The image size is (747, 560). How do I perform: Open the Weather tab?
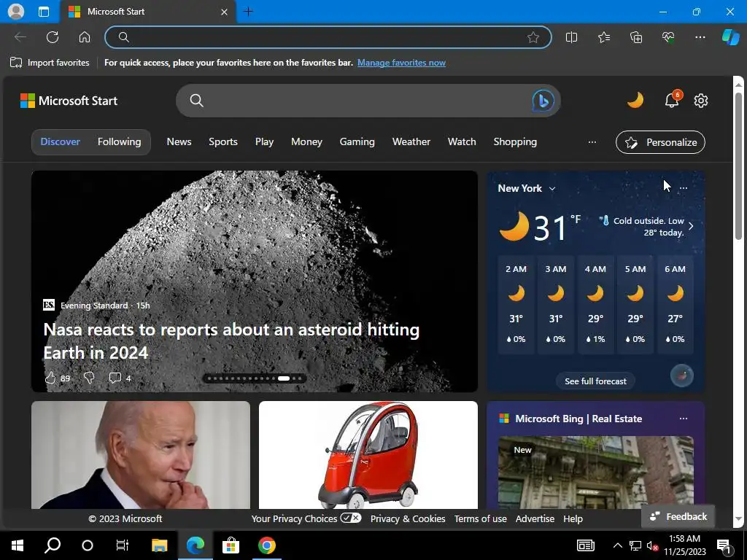(x=411, y=141)
